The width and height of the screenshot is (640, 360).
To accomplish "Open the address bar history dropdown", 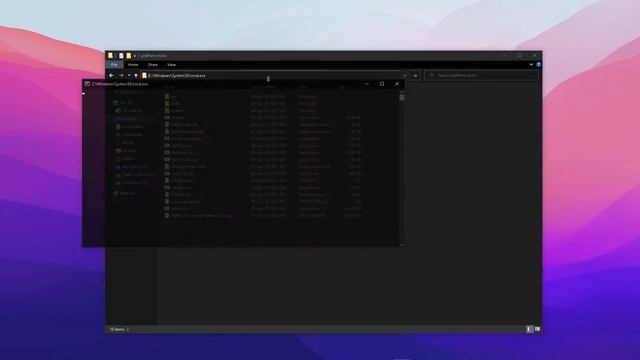I will (405, 76).
